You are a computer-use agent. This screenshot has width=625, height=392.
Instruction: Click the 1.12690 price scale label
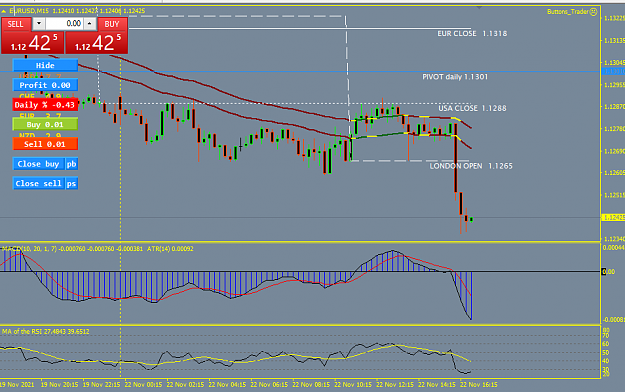[x=614, y=151]
